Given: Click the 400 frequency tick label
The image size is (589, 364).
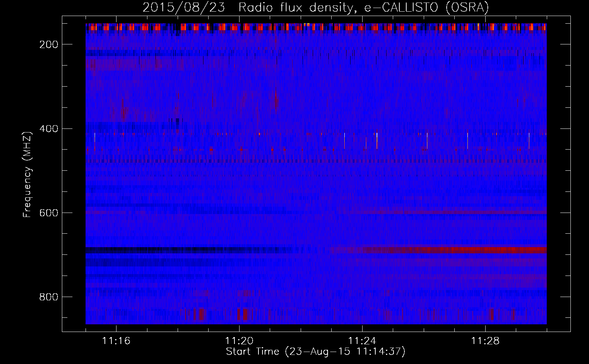Looking at the screenshot, I should point(49,128).
